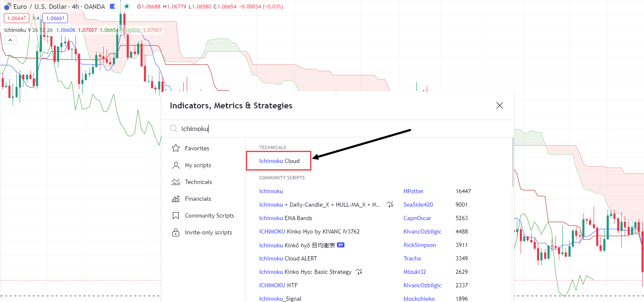
Task: Select the Ichimoku_Signal script
Action: click(x=280, y=299)
